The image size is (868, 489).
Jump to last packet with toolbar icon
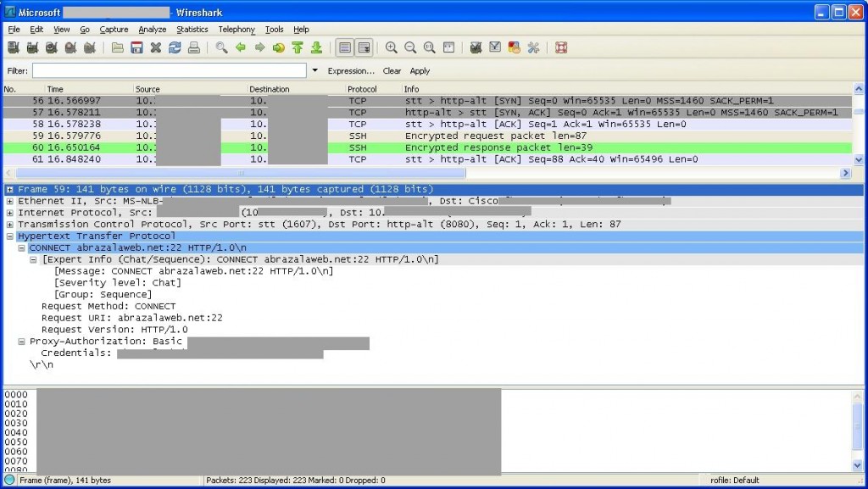click(317, 47)
